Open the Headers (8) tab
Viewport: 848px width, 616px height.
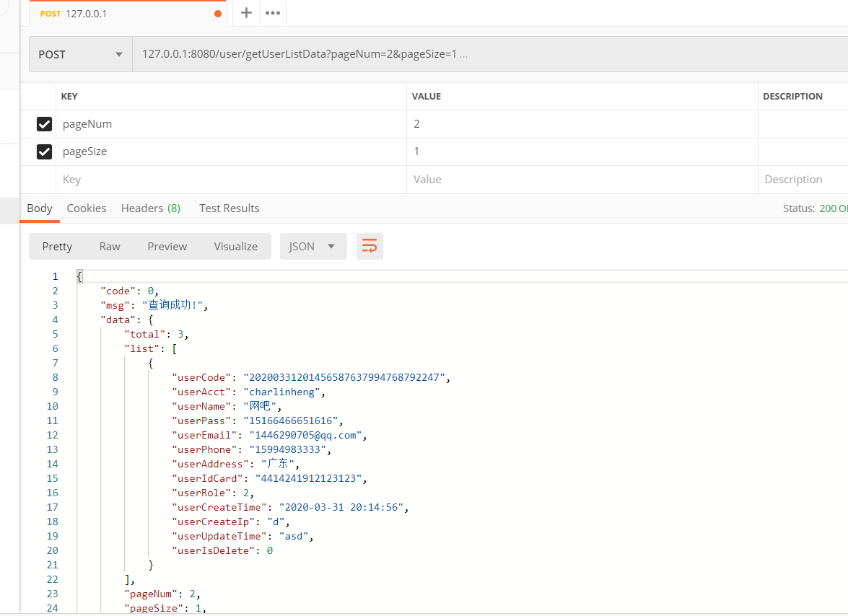[150, 208]
